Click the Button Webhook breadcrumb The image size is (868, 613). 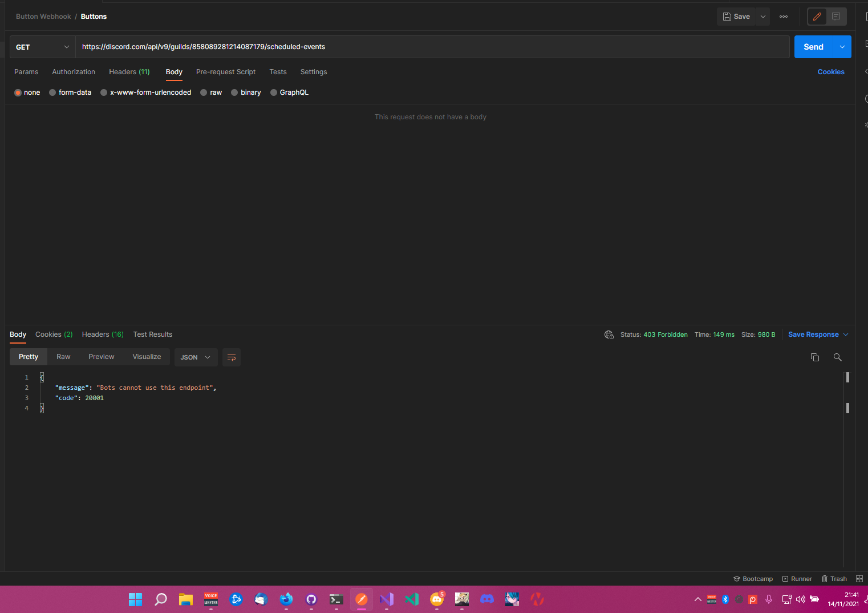pos(43,17)
